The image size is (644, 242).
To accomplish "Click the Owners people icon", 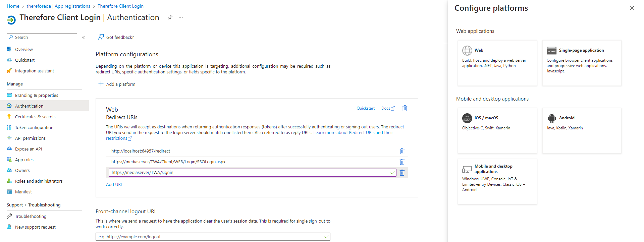I will [x=9, y=170].
